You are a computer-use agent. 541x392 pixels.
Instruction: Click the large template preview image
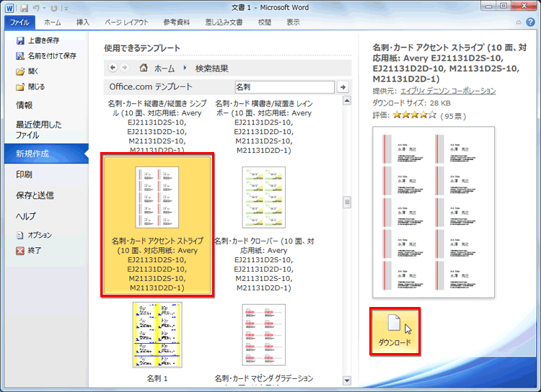click(x=434, y=213)
